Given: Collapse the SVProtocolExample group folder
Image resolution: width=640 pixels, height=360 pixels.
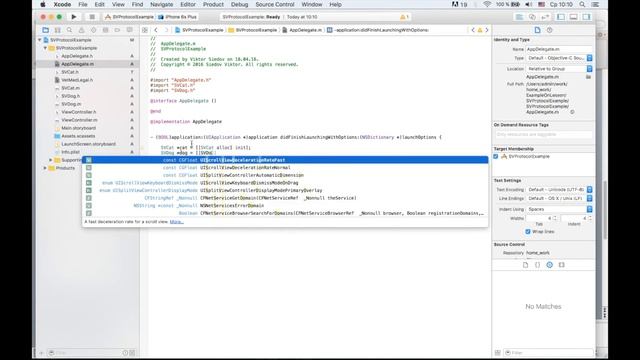Looking at the screenshot, I should click(45, 48).
